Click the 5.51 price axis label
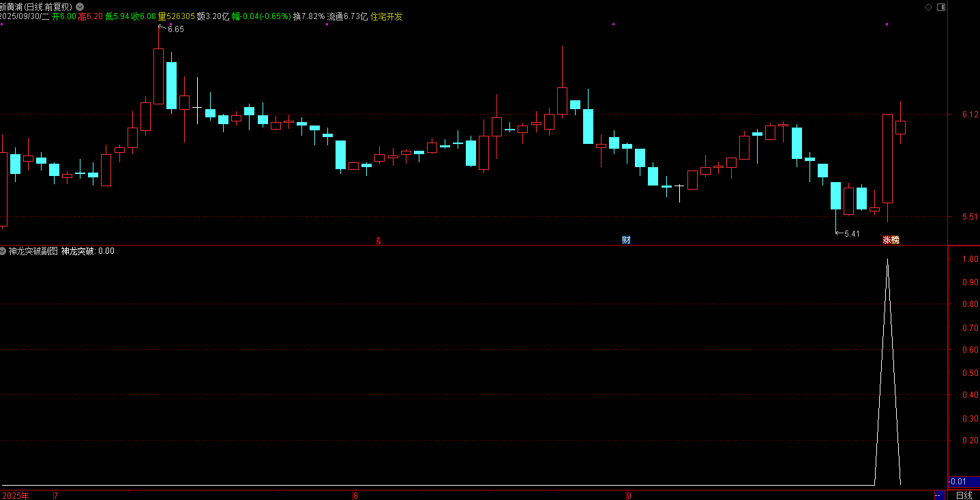The width and height of the screenshot is (980, 500). pyautogui.click(x=970, y=217)
